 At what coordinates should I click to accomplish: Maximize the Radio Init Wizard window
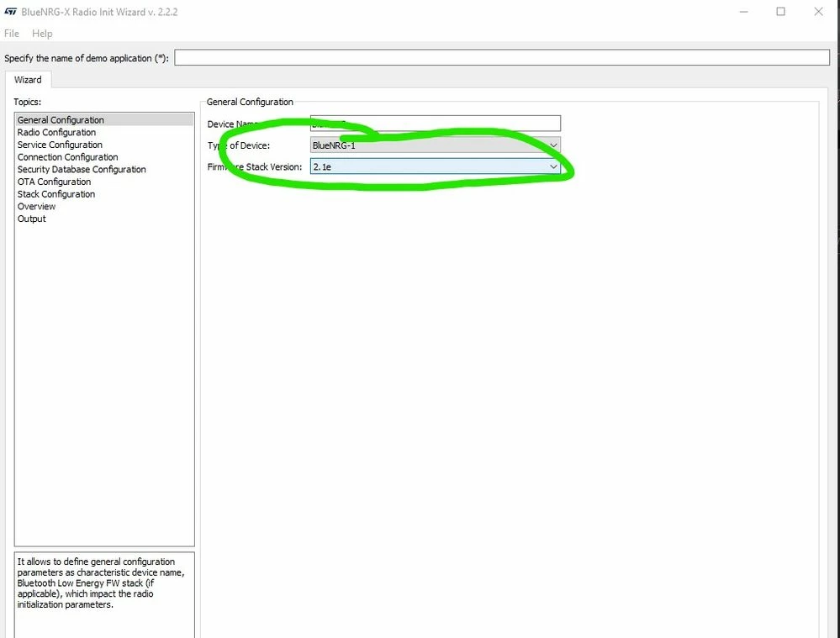pyautogui.click(x=780, y=11)
